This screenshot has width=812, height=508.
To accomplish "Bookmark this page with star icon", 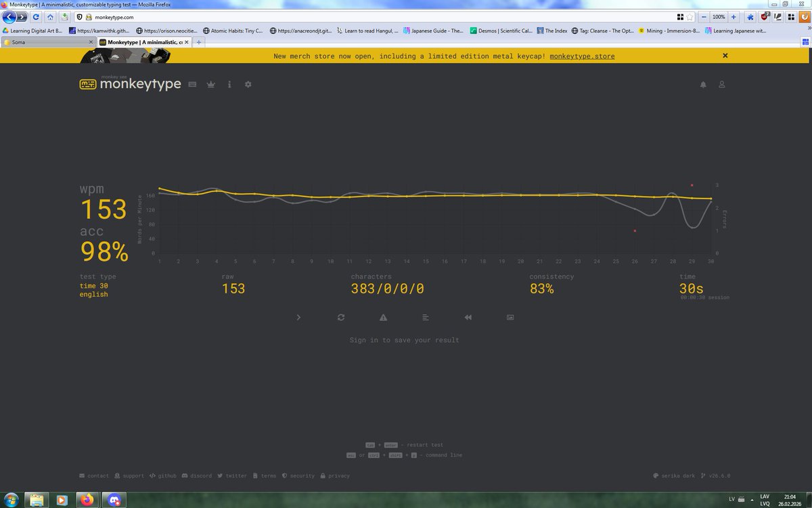I will (690, 16).
